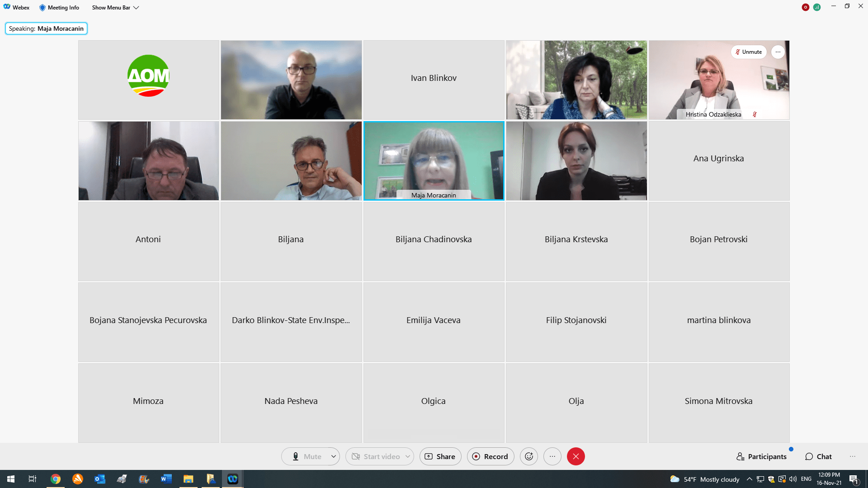Open Meeting Info
868x488 pixels.
click(x=59, y=8)
